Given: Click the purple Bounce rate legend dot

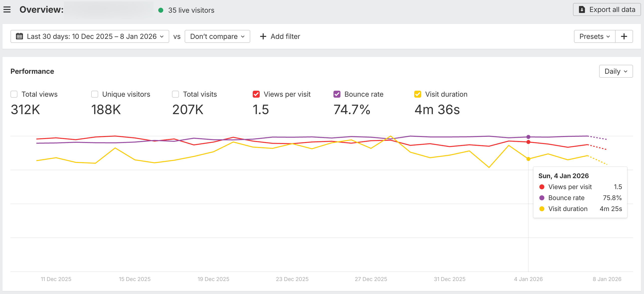Looking at the screenshot, I should (542, 198).
